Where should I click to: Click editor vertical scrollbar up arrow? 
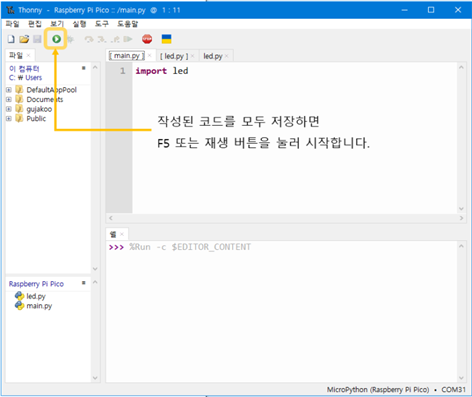coord(461,67)
